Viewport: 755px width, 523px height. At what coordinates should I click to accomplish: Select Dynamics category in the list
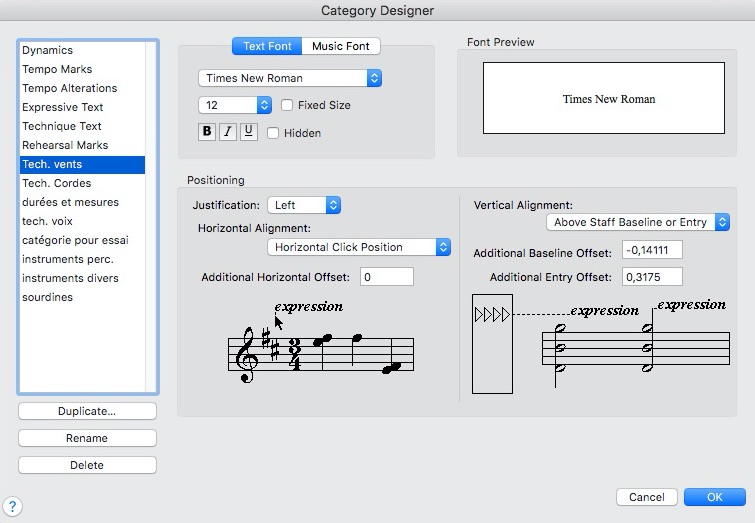[x=47, y=50]
